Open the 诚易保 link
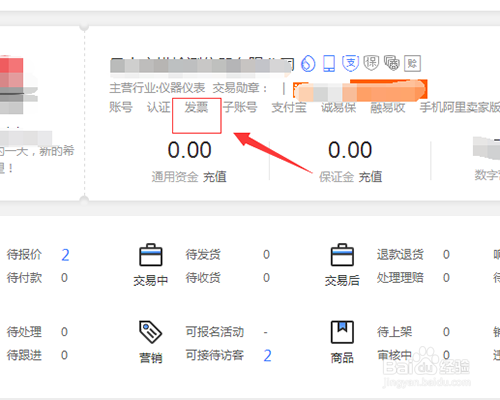The image size is (500, 400). pos(338,107)
